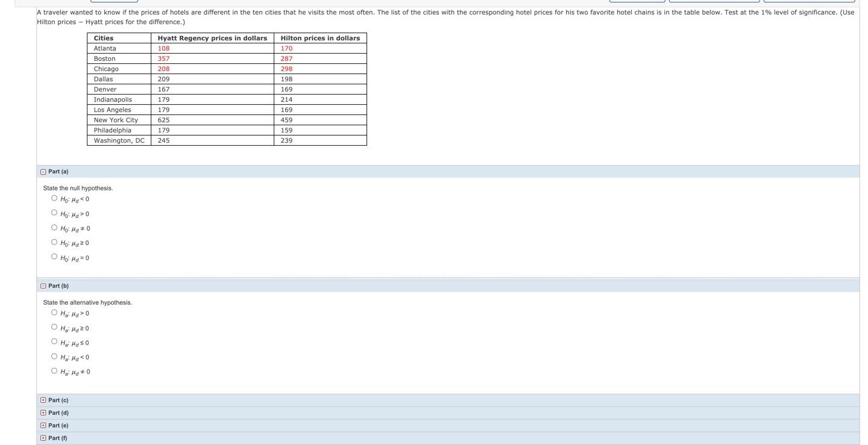The width and height of the screenshot is (868, 445).
Task: Click the 'Chicago' city cell
Action: [x=119, y=69]
